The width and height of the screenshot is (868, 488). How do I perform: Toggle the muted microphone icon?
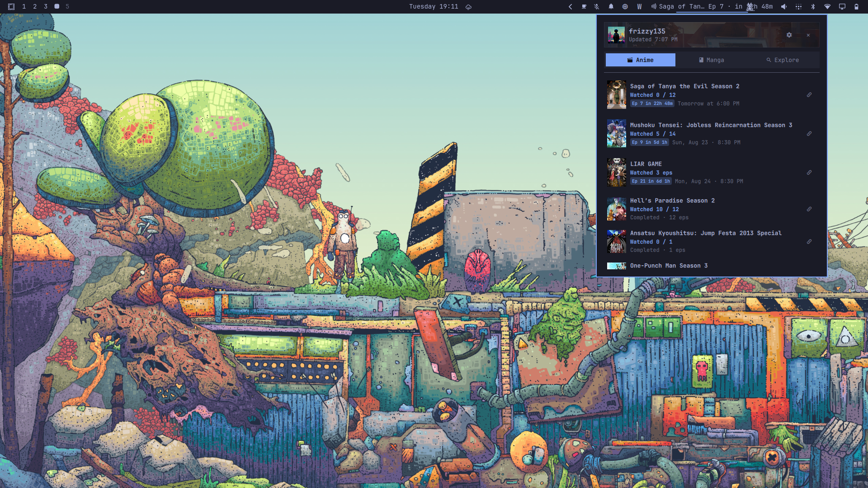click(597, 6)
